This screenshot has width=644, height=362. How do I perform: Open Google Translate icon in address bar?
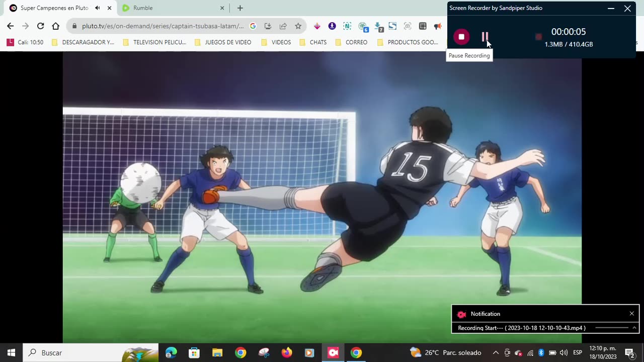pyautogui.click(x=253, y=26)
